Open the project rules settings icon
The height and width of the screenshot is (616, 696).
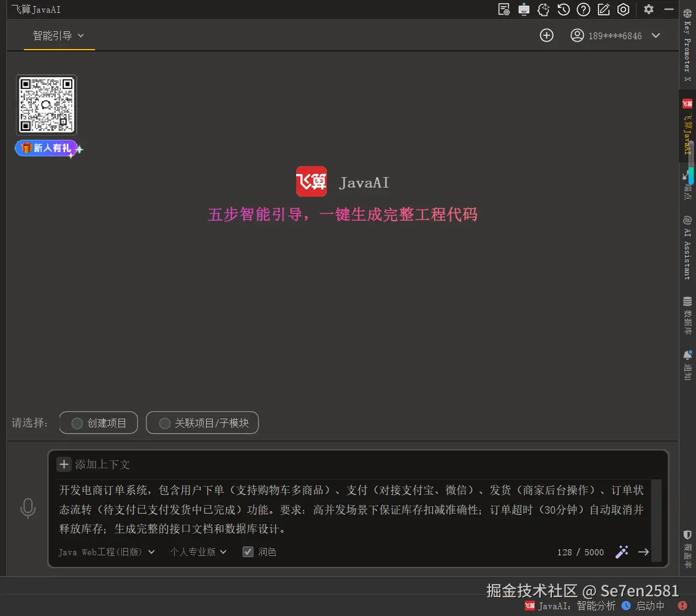pyautogui.click(x=504, y=9)
